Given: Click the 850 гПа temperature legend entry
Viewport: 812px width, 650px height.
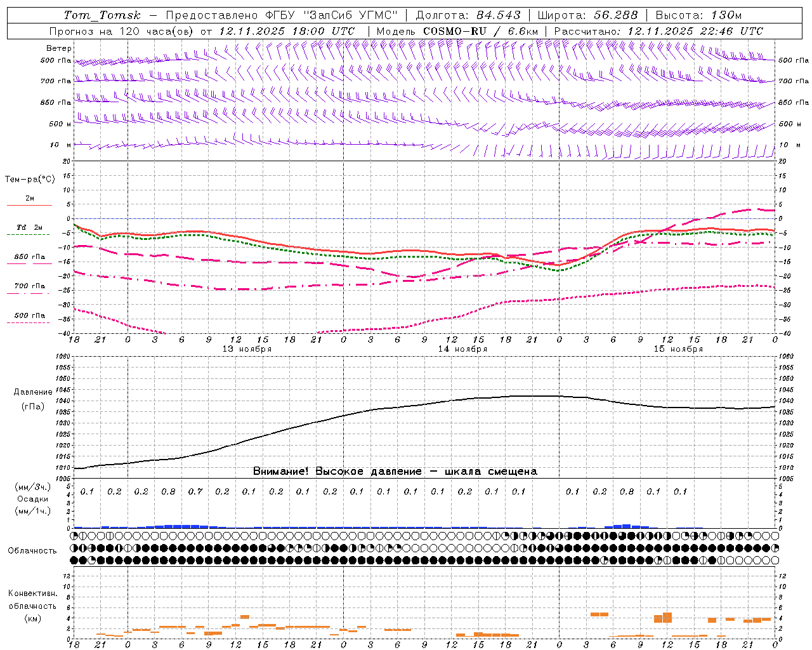Looking at the screenshot, I should 30,257.
